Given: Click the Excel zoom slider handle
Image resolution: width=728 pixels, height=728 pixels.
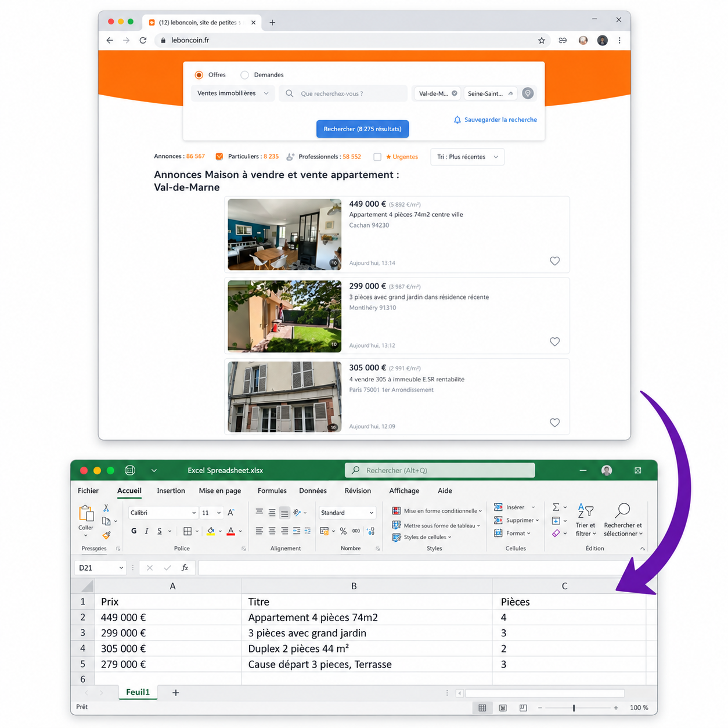Looking at the screenshot, I should (574, 708).
